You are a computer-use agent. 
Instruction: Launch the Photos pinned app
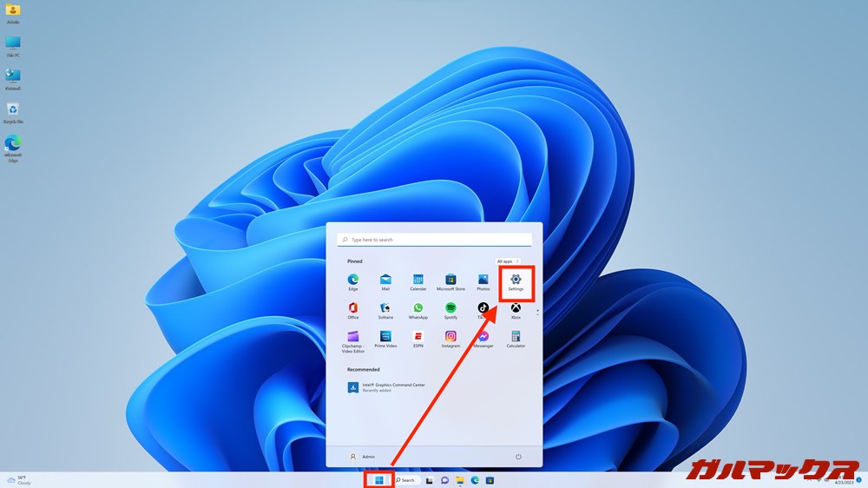(x=483, y=282)
